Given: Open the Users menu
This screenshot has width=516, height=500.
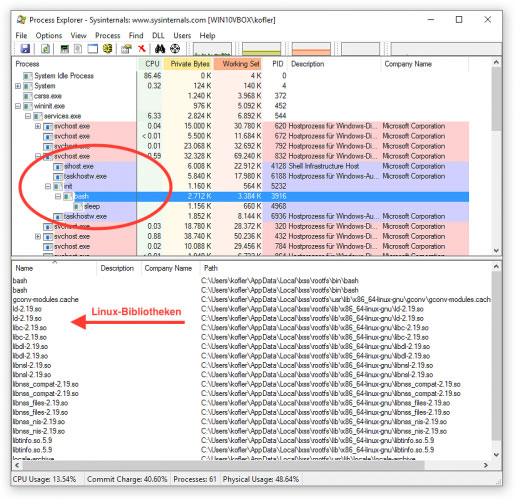Looking at the screenshot, I should pos(182,36).
